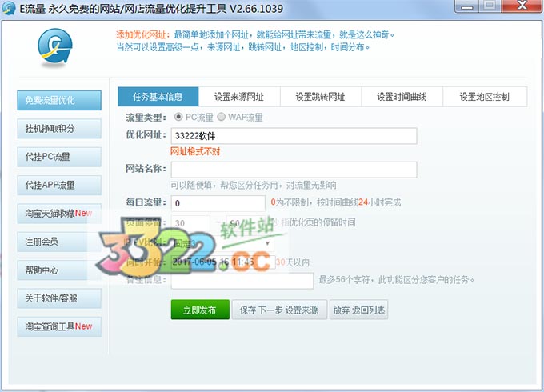Open 注册会员 sidebar item
544x392 pixels.
(x=59, y=242)
